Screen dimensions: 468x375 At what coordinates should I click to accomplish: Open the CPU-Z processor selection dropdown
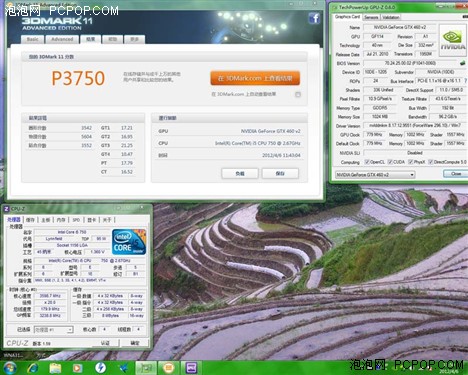click(x=53, y=330)
